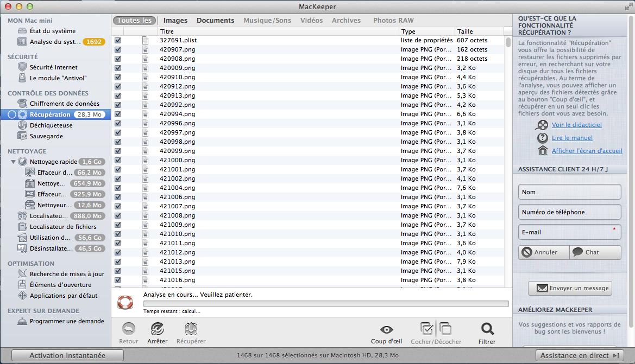This screenshot has height=364, width=635.
Task: Click the Décocher uncheck-all icon
Action: tap(445, 329)
